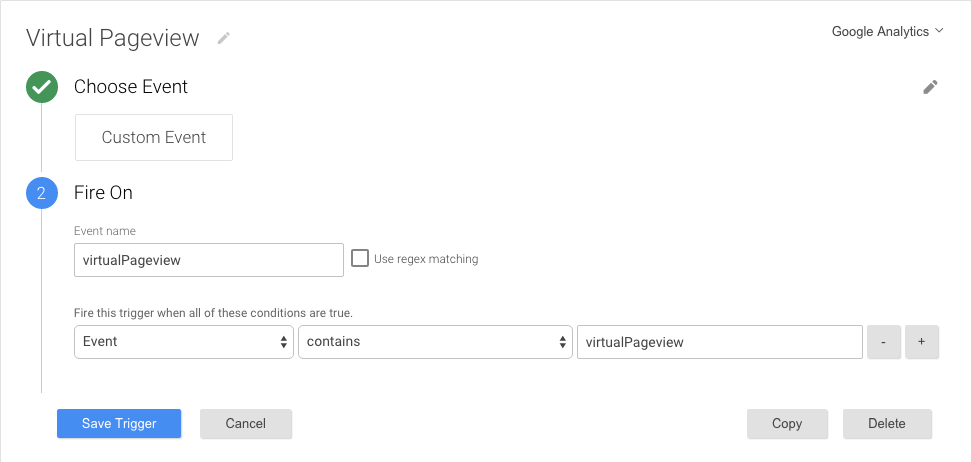Click the Virtual Pageview trigger title

pos(113,38)
